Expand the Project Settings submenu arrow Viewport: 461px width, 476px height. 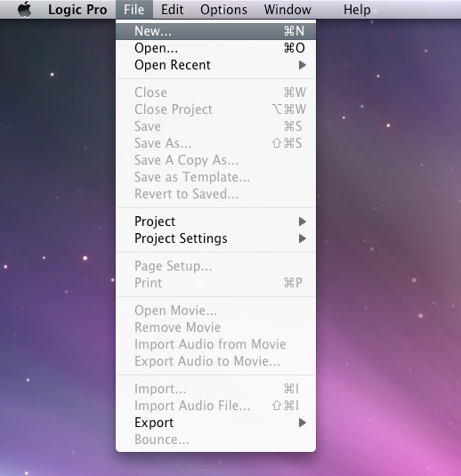[x=303, y=238]
